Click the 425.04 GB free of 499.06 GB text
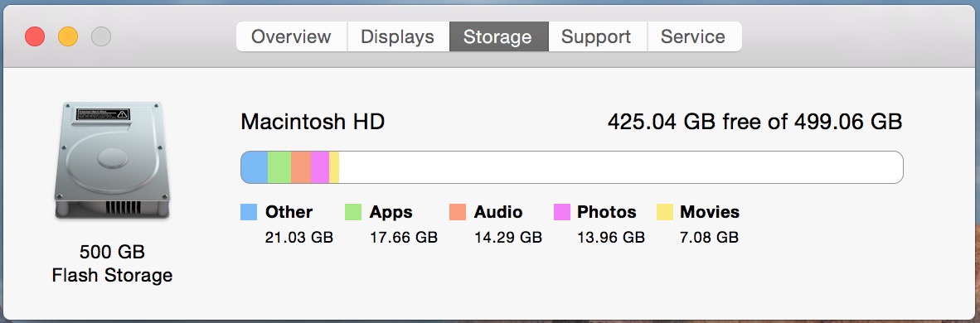 coord(755,122)
